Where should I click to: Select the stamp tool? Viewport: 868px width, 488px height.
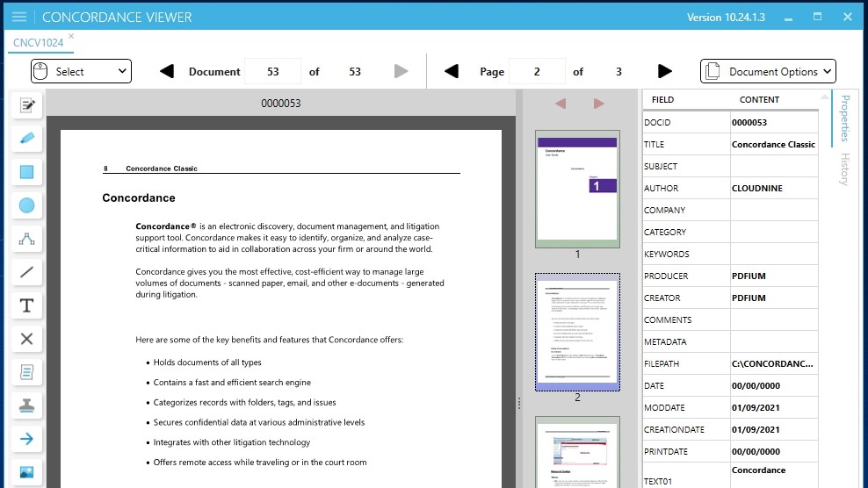point(26,405)
